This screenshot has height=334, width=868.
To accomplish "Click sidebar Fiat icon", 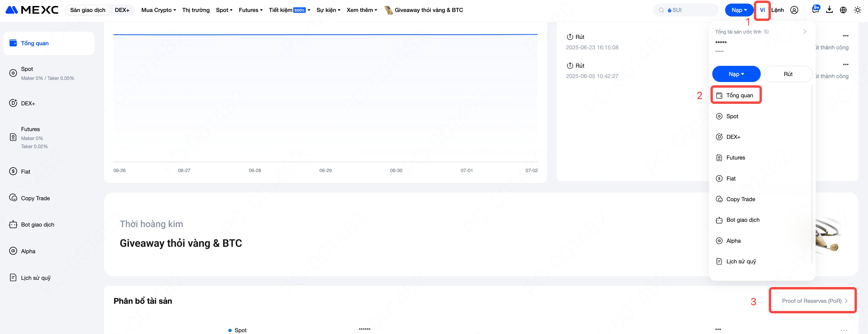I will (x=13, y=171).
